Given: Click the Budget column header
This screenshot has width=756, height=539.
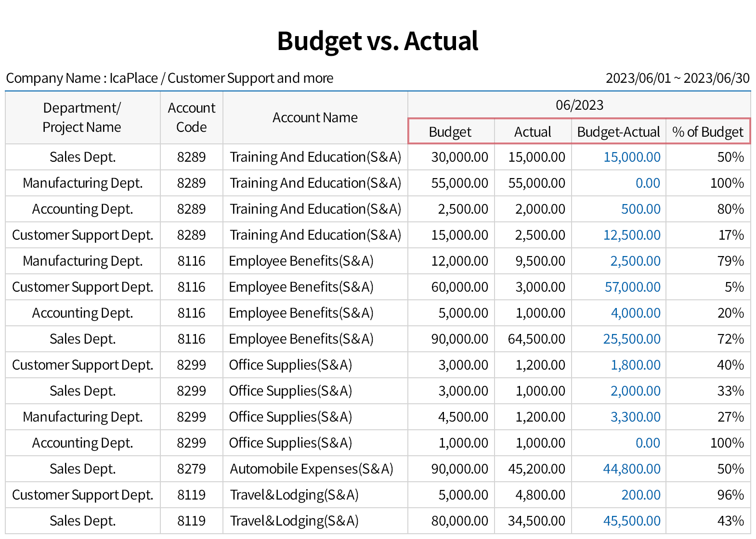Looking at the screenshot, I should [x=450, y=132].
